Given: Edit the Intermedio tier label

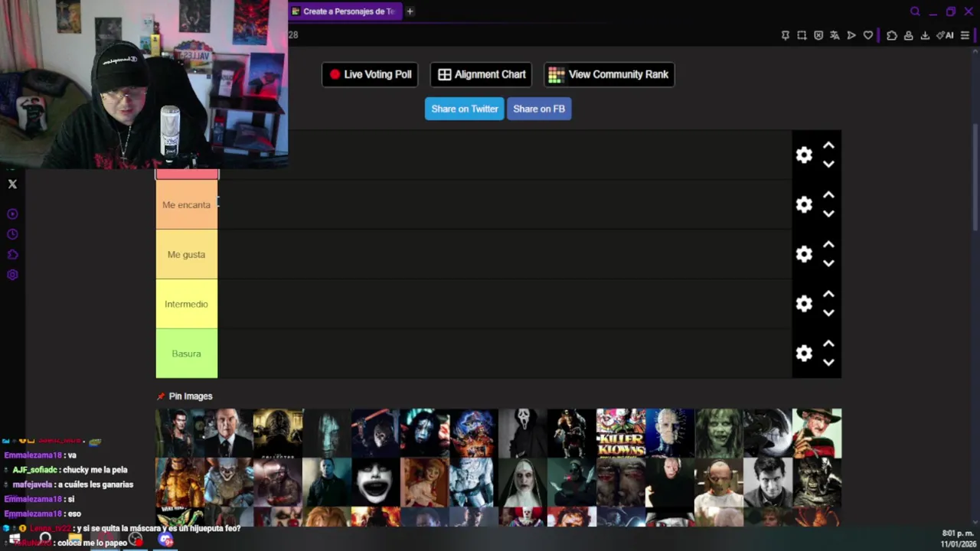Looking at the screenshot, I should click(x=186, y=304).
